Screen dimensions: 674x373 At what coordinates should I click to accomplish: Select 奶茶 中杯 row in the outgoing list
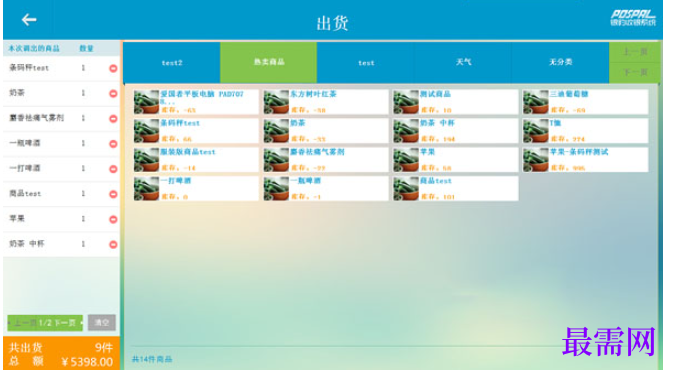tap(61, 245)
